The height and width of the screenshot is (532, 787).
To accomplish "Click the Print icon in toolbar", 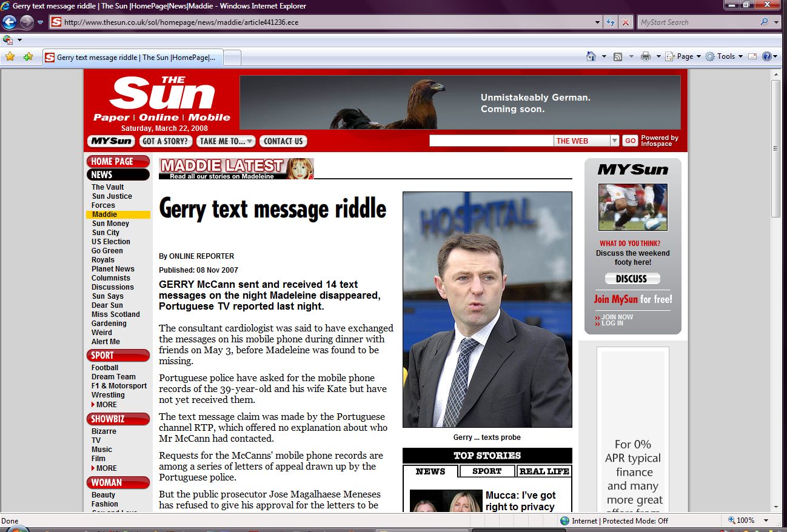I will [x=645, y=56].
